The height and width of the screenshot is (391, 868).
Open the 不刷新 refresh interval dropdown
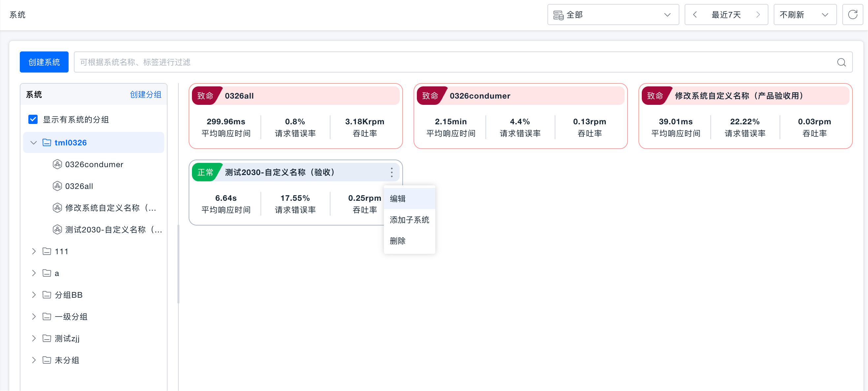coord(805,15)
